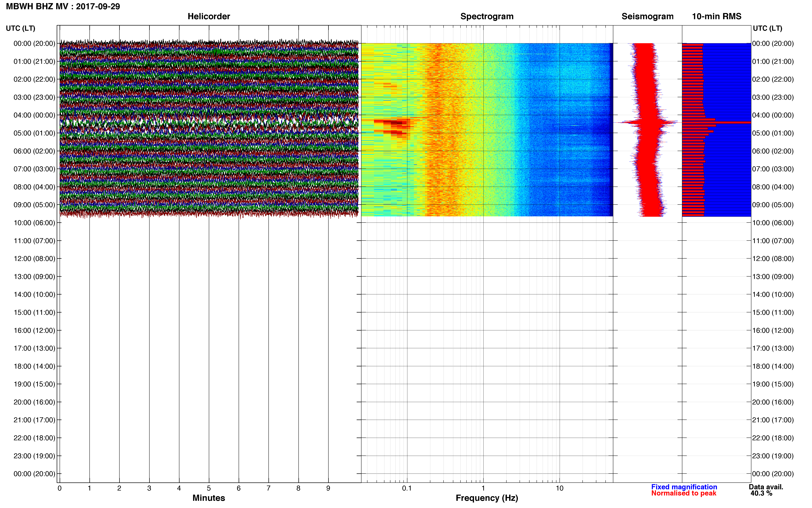Click the minute 9 tick on the helicorder axis
Image resolution: width=812 pixels, height=508 pixels.
[328, 488]
